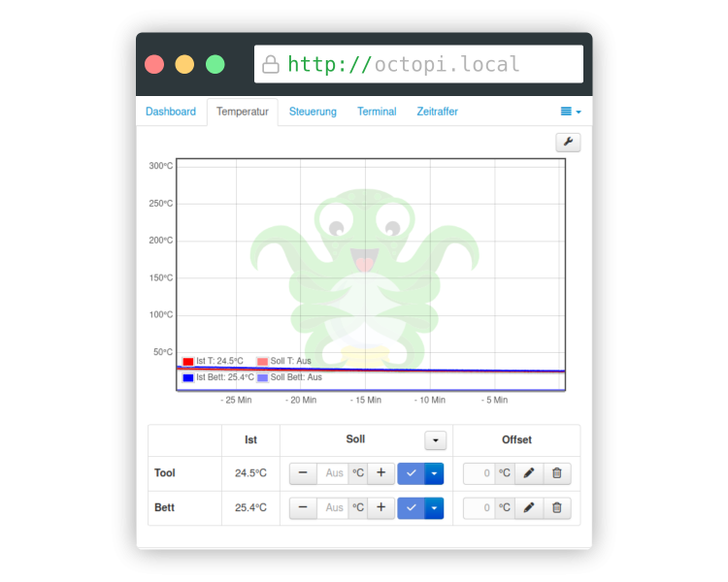Click the red Ist T legend swatch
Image resolution: width=728 pixels, height=582 pixels.
pyautogui.click(x=188, y=362)
